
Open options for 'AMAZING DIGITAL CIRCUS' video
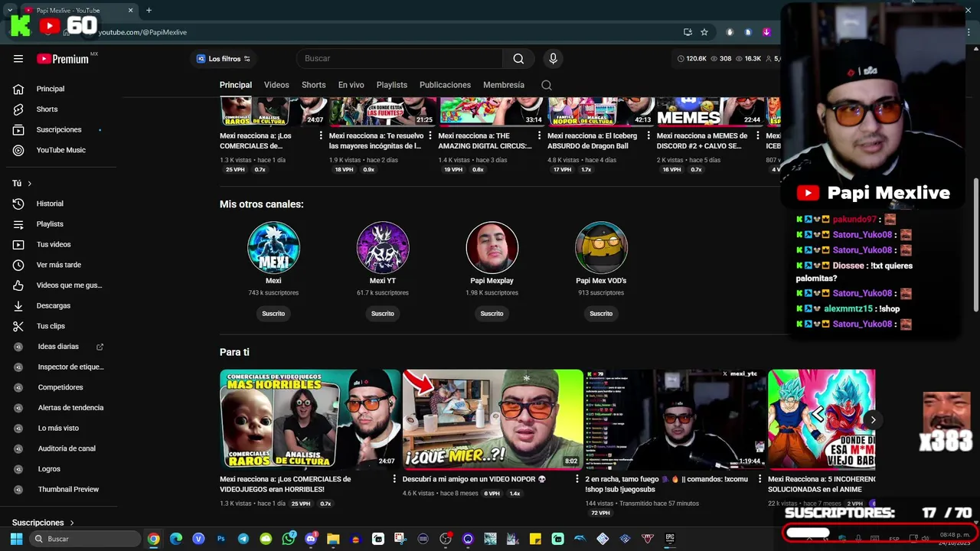click(x=539, y=135)
